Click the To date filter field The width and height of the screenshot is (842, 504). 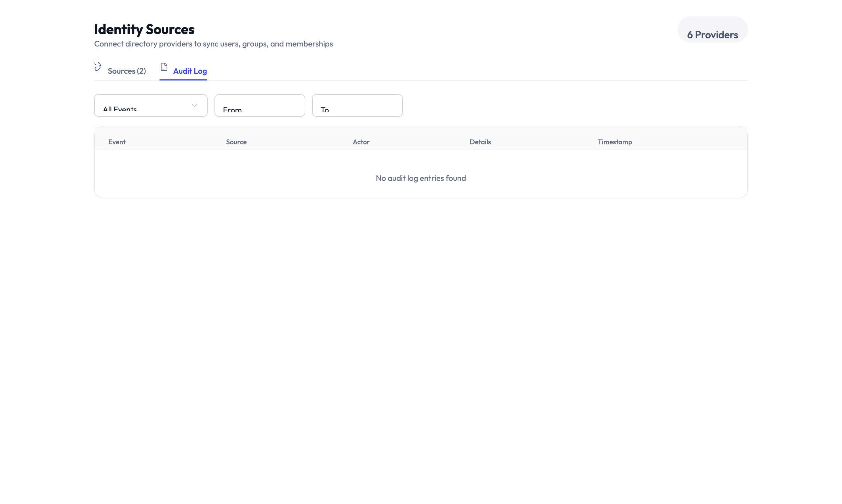click(x=357, y=106)
